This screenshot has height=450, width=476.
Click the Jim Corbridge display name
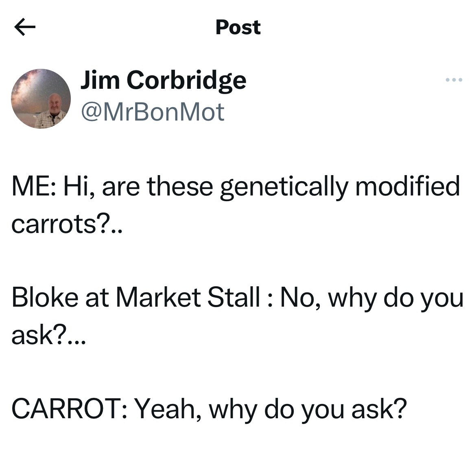(163, 79)
